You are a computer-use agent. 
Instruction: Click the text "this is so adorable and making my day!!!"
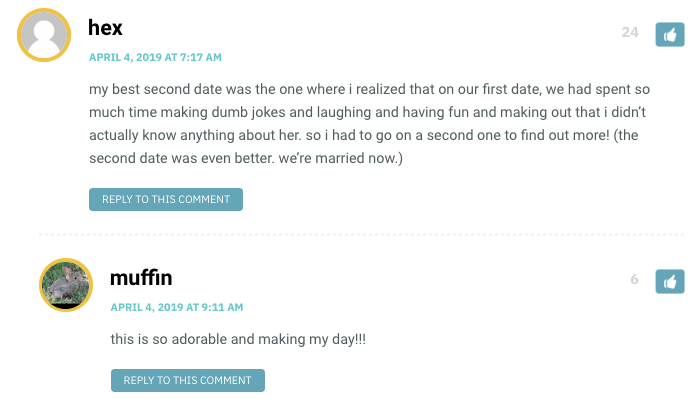(238, 339)
